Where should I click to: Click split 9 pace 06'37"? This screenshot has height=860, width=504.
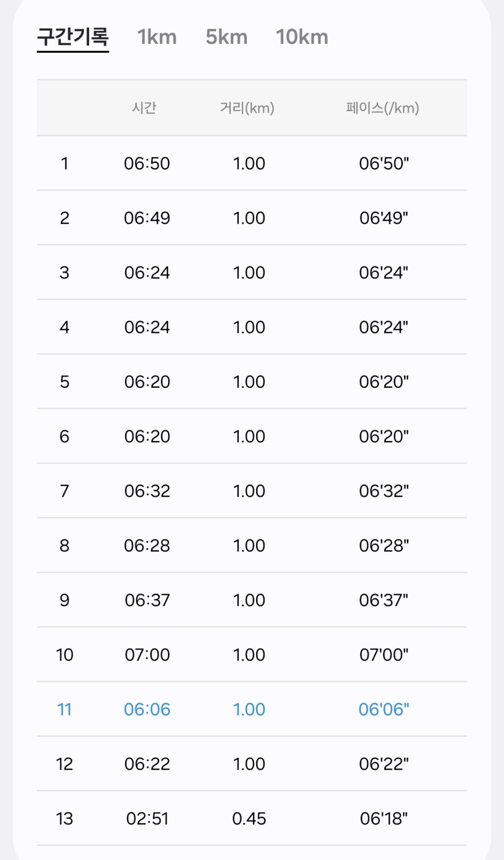coord(383,600)
